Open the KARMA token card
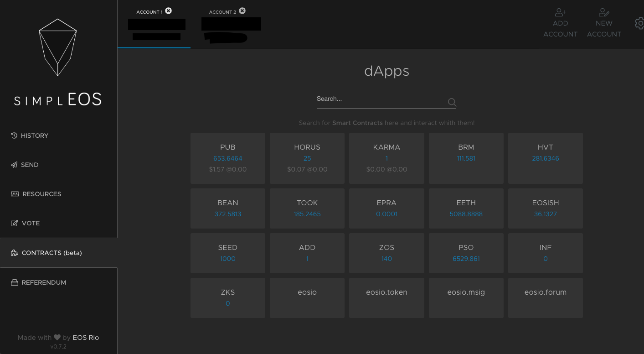Screen dimensions: 644x354 pos(386,158)
